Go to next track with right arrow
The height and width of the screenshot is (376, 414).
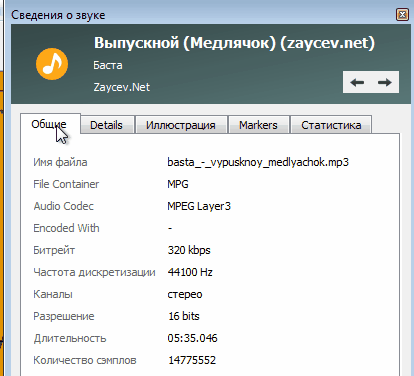[x=385, y=82]
